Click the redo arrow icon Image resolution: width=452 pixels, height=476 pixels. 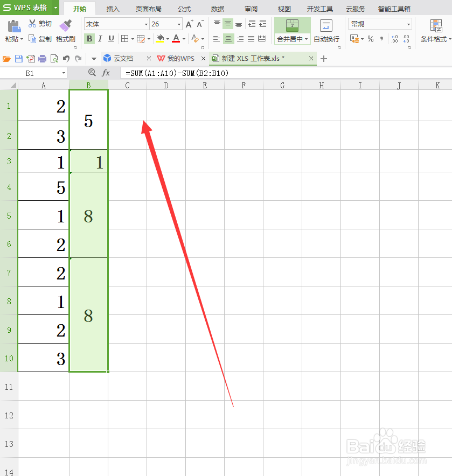point(78,59)
